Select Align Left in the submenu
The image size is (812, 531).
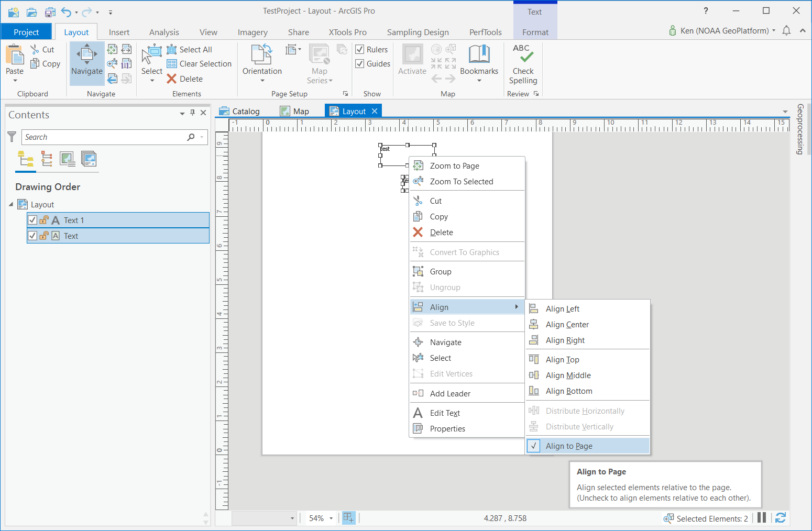[x=587, y=309]
